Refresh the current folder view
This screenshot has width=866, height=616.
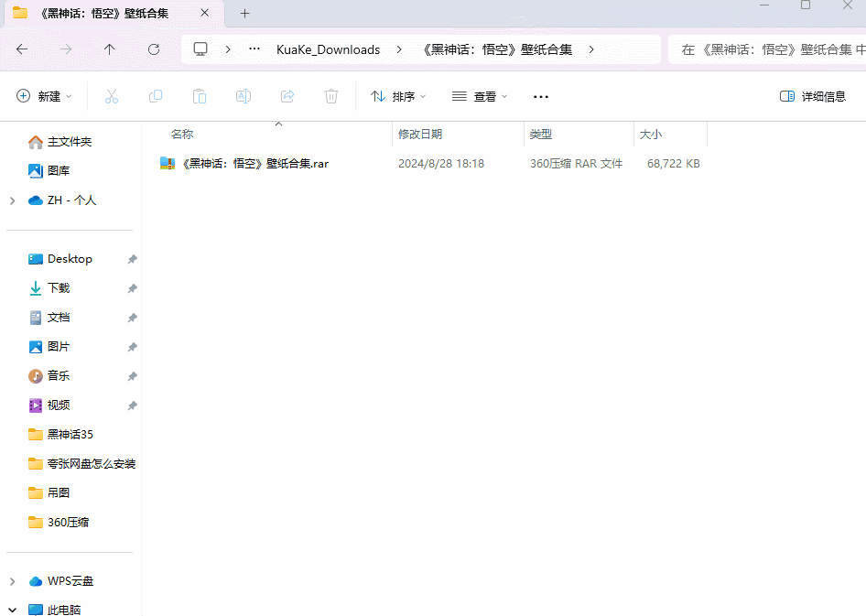[154, 49]
